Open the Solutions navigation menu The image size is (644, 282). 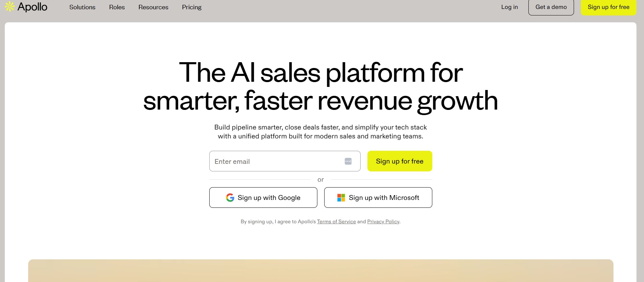point(82,7)
